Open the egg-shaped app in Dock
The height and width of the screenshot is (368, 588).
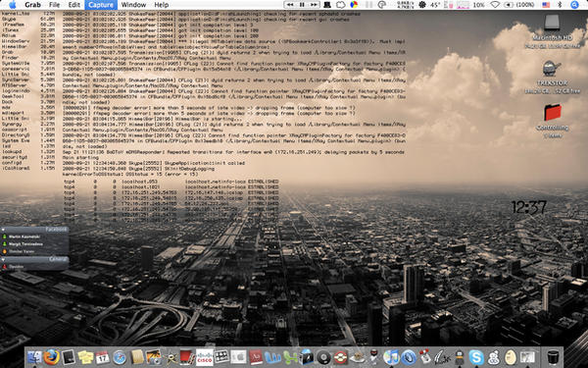(511, 357)
